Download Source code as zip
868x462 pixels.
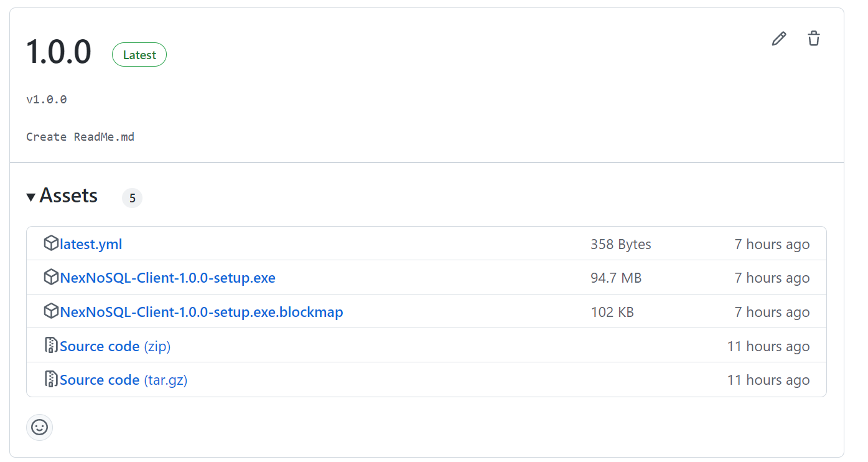[115, 346]
